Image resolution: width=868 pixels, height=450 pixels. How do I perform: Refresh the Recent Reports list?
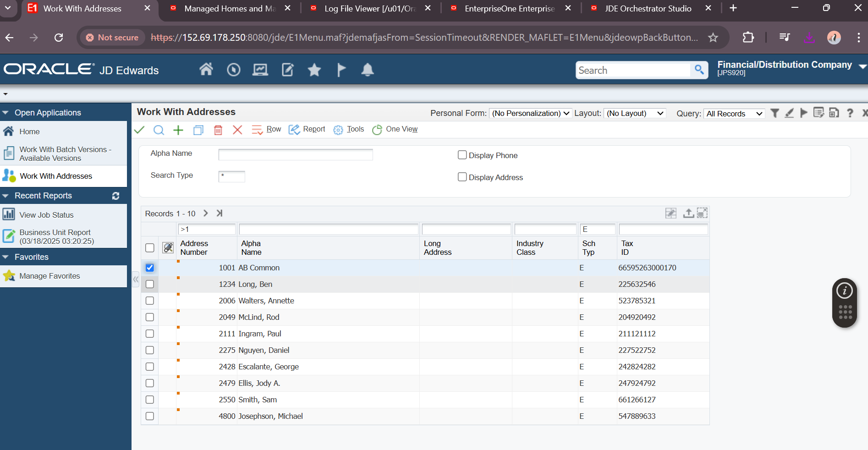115,196
